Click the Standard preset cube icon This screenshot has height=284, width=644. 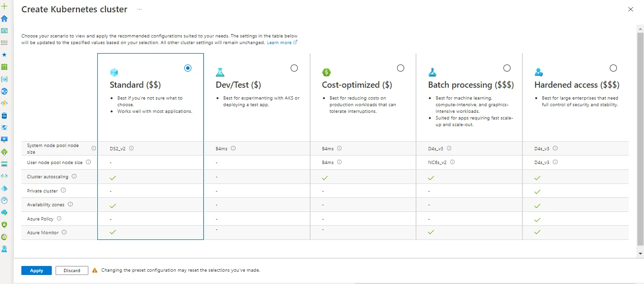pyautogui.click(x=114, y=72)
